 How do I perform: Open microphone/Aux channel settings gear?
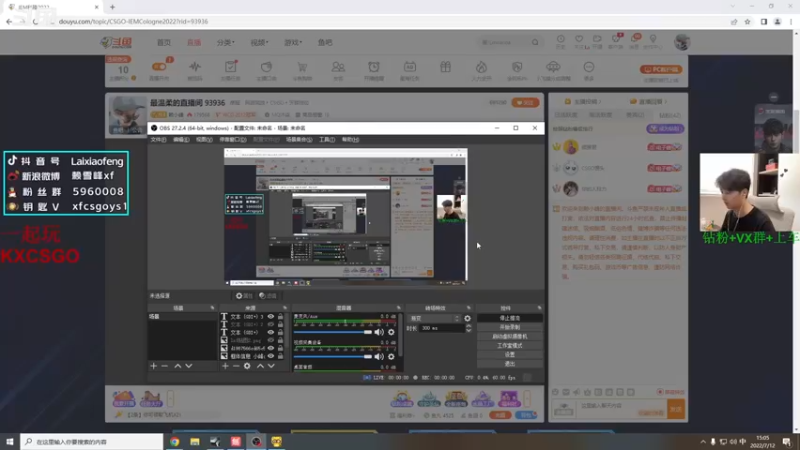click(x=391, y=332)
